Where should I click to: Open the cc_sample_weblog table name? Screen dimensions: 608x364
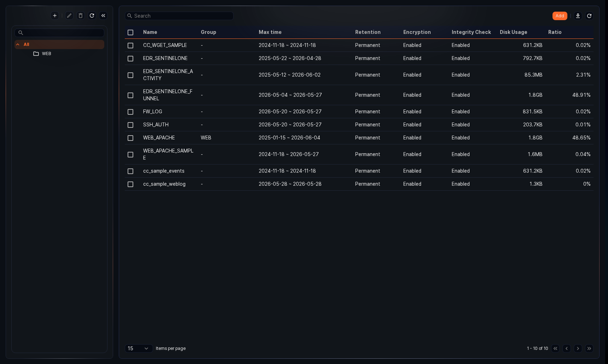coord(164,184)
